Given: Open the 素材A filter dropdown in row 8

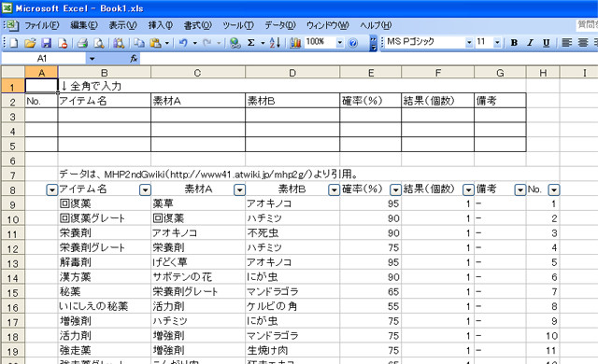Looking at the screenshot, I should (x=239, y=189).
